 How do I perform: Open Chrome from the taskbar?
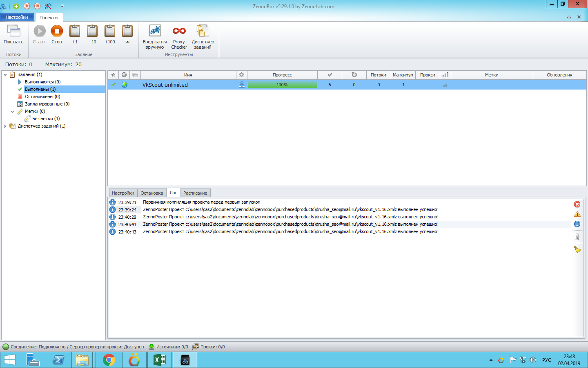109,360
